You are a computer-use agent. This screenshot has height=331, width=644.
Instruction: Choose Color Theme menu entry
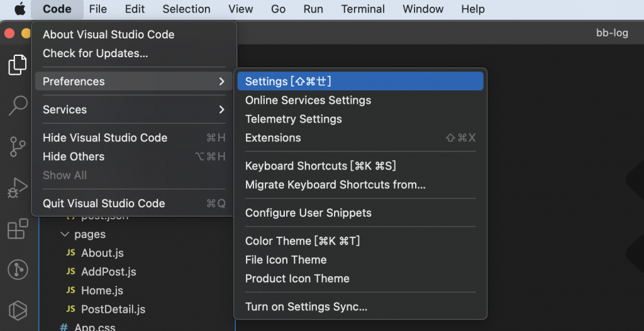point(302,241)
